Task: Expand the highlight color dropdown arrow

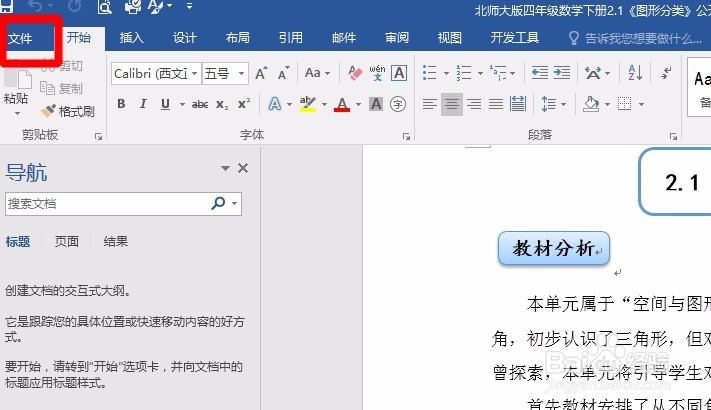Action: (324, 104)
